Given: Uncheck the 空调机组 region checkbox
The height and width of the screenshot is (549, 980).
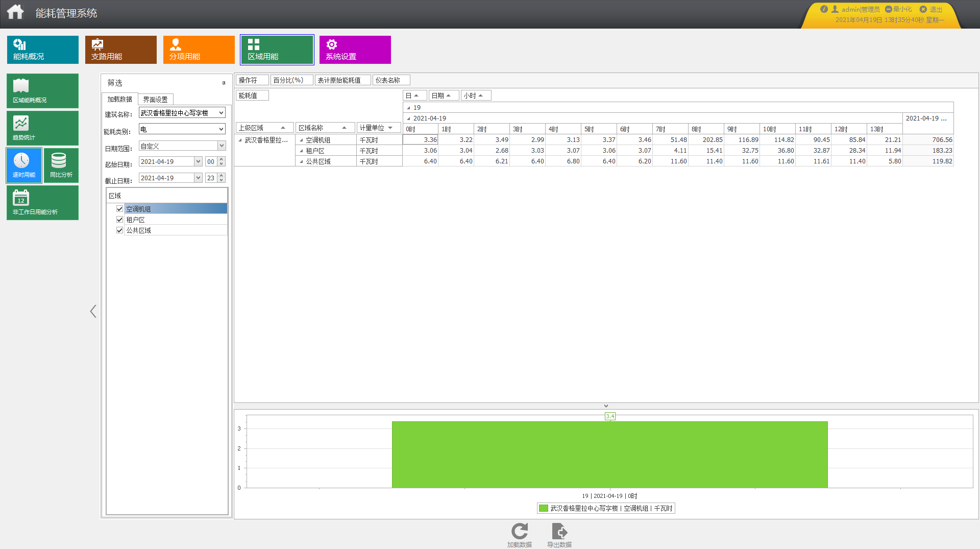Looking at the screenshot, I should point(120,209).
